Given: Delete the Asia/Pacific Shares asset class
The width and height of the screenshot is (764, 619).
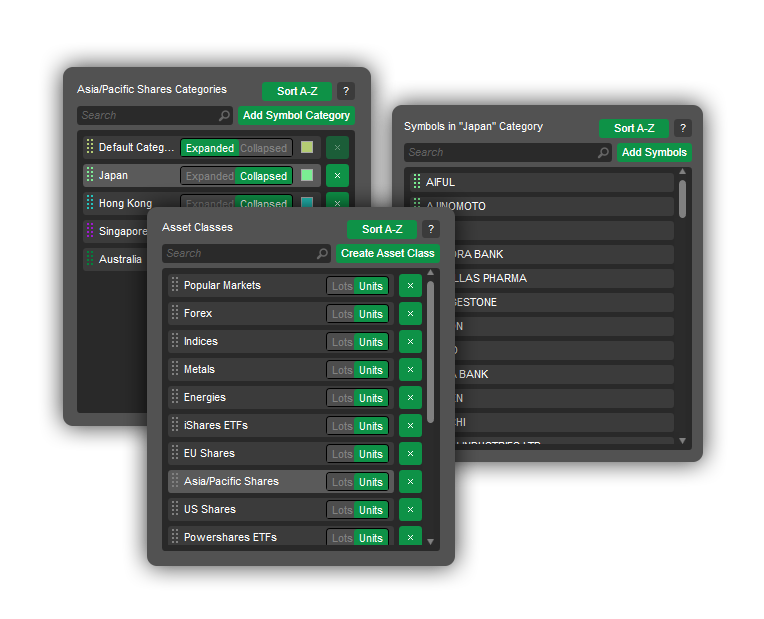Looking at the screenshot, I should point(410,482).
